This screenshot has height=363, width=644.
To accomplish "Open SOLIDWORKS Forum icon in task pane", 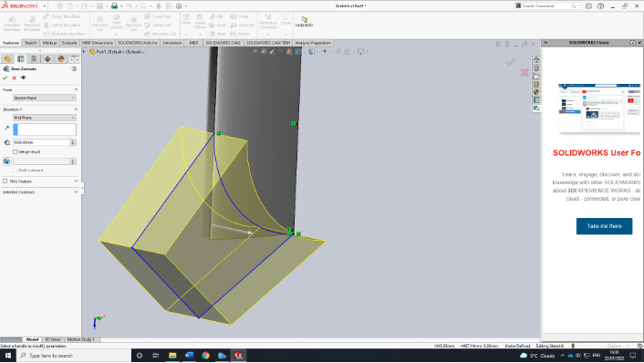I will point(536,109).
